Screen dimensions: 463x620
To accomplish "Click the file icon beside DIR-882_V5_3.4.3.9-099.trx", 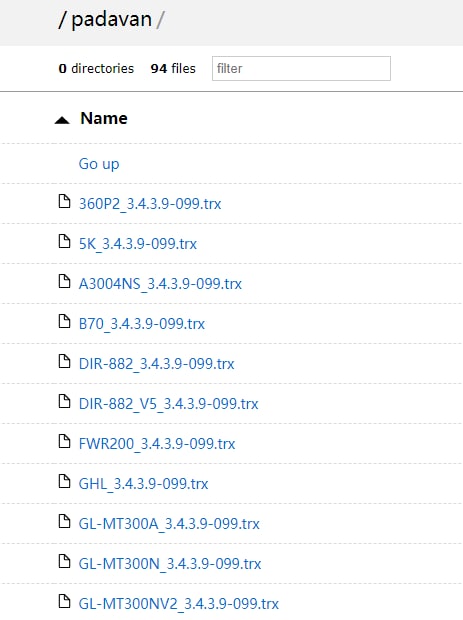I will [64, 401].
